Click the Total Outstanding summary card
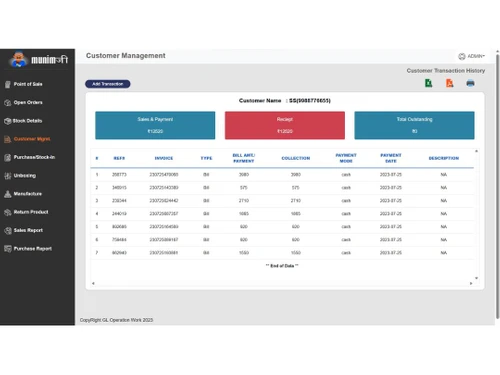Viewport: 500px width, 375px height. tap(414, 125)
